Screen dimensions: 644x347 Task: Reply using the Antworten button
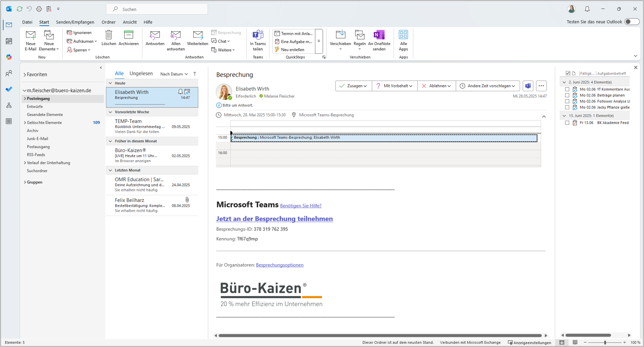pyautogui.click(x=155, y=38)
